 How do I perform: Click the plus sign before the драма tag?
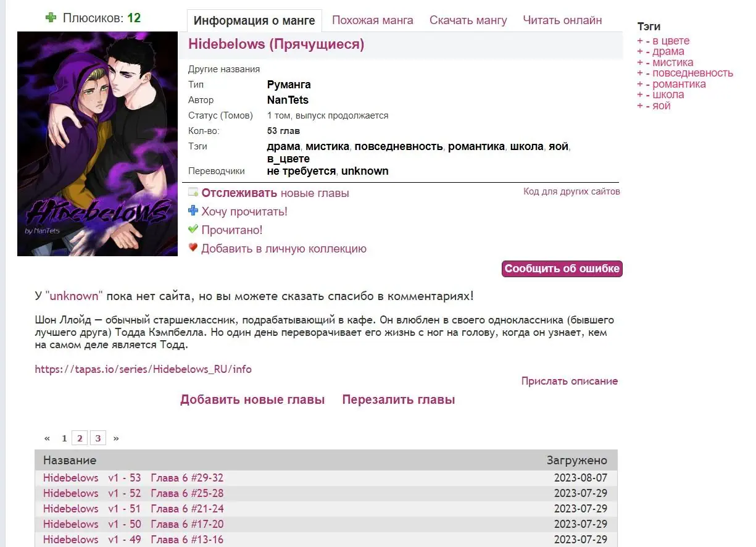tap(640, 52)
